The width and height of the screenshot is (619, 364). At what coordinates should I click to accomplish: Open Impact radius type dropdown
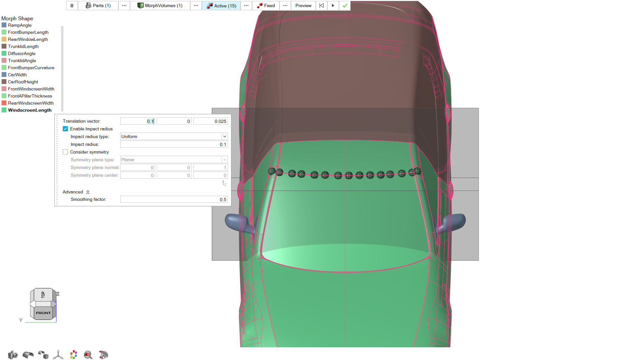225,136
